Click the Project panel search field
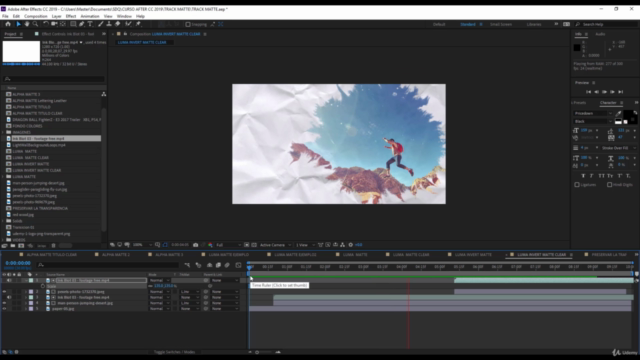Screen dimensions: 640x360 click(x=53, y=79)
